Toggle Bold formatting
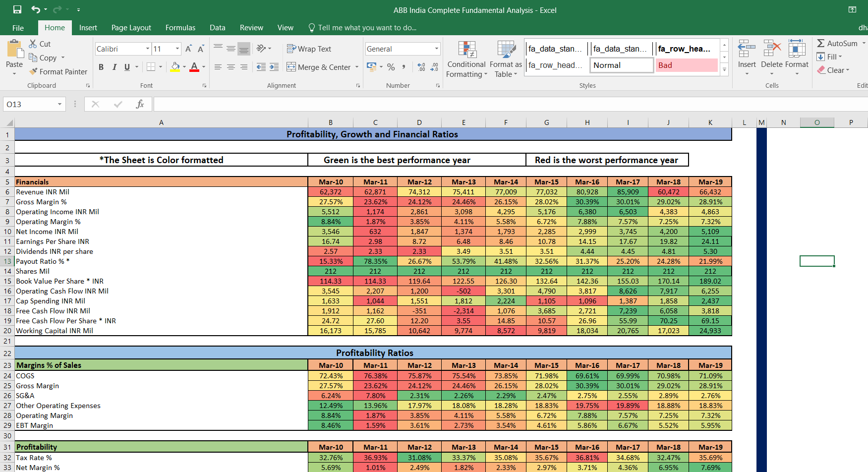Image resolution: width=868 pixels, height=472 pixels. 101,67
